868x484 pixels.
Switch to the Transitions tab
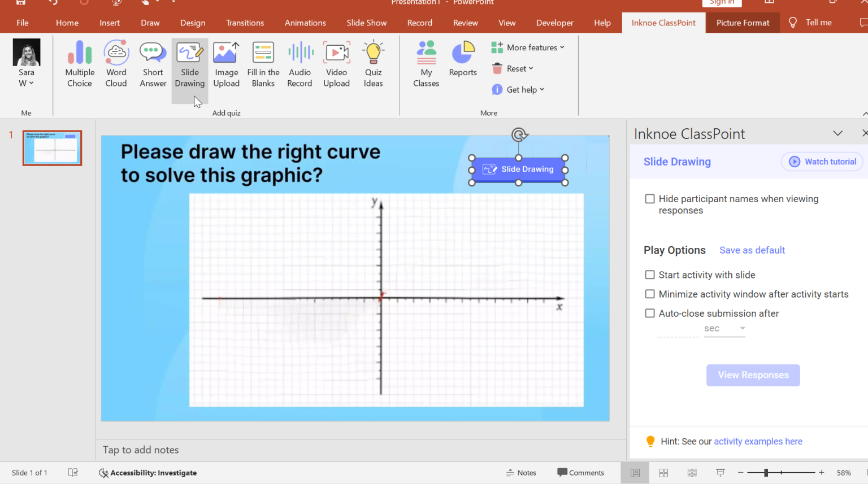pos(245,23)
